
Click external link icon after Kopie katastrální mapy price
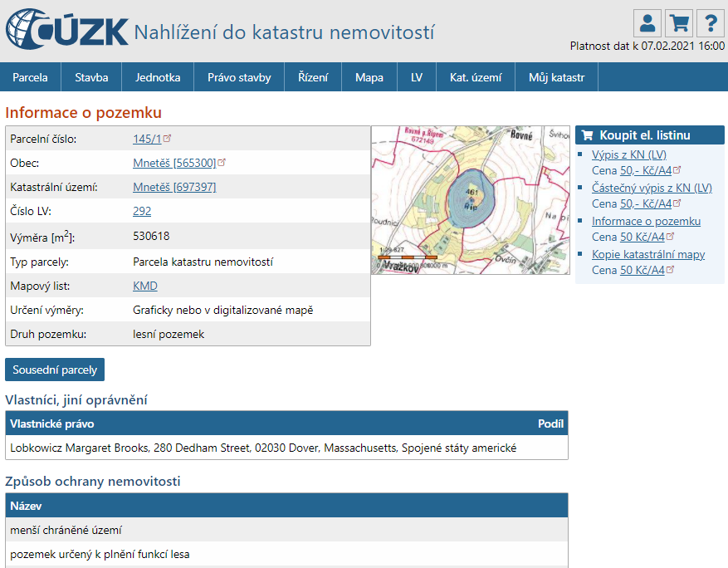click(x=670, y=269)
